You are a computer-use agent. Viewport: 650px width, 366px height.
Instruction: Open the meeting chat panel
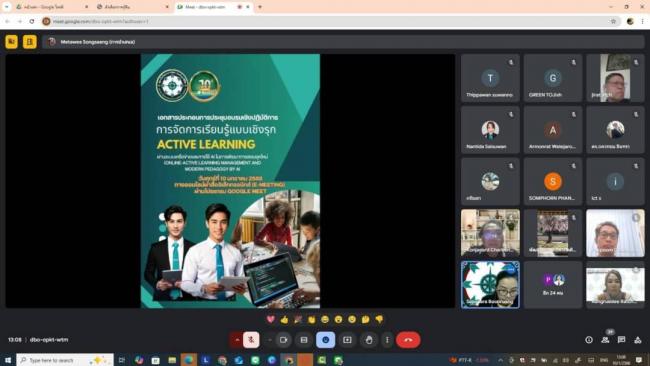(x=621, y=340)
